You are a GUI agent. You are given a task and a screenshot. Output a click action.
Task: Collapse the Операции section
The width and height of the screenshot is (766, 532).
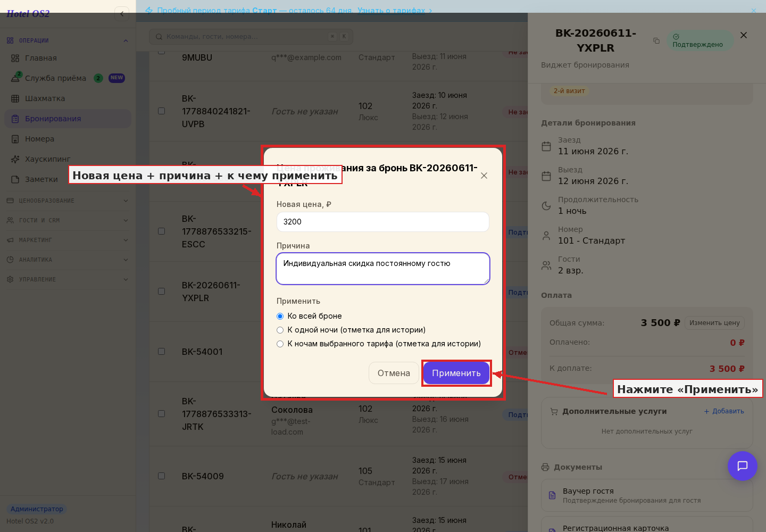(126, 40)
